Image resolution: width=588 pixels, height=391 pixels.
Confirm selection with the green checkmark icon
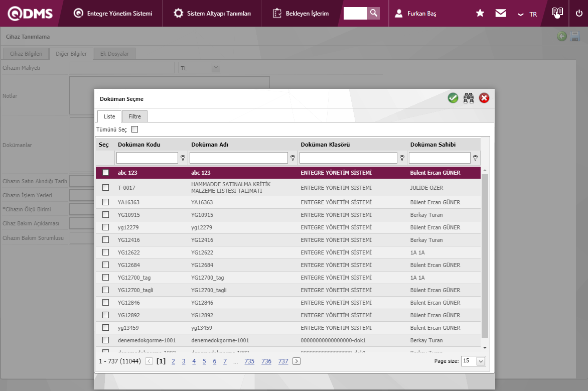453,98
